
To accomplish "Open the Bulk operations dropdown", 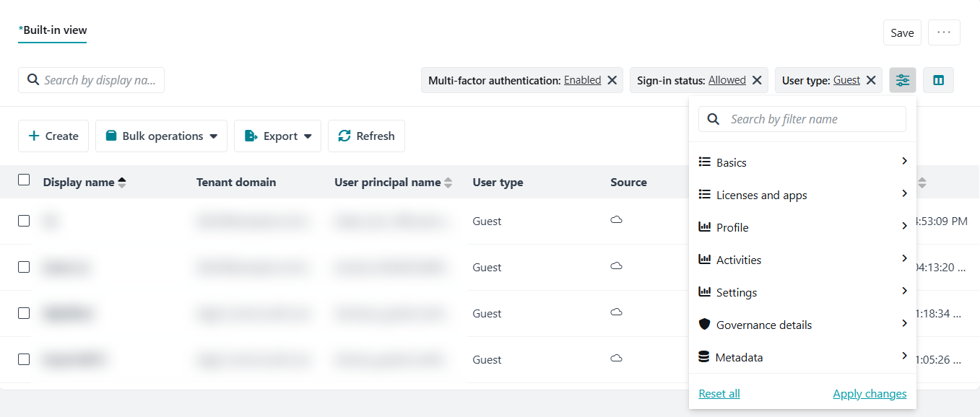I will pyautogui.click(x=162, y=136).
